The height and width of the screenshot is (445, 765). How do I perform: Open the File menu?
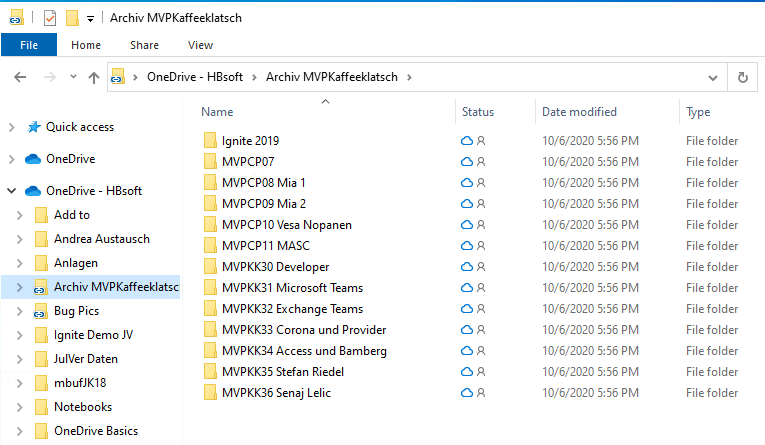coord(29,45)
